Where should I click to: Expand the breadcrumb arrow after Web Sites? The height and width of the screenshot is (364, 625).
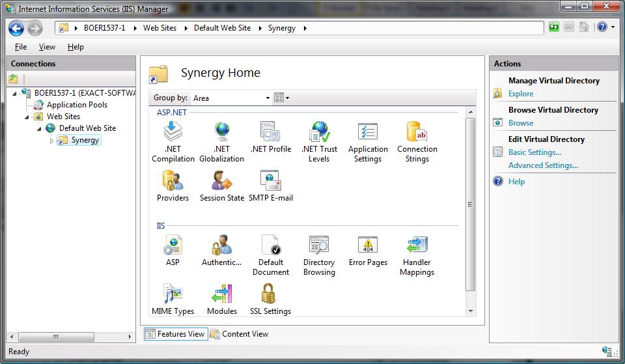point(186,28)
